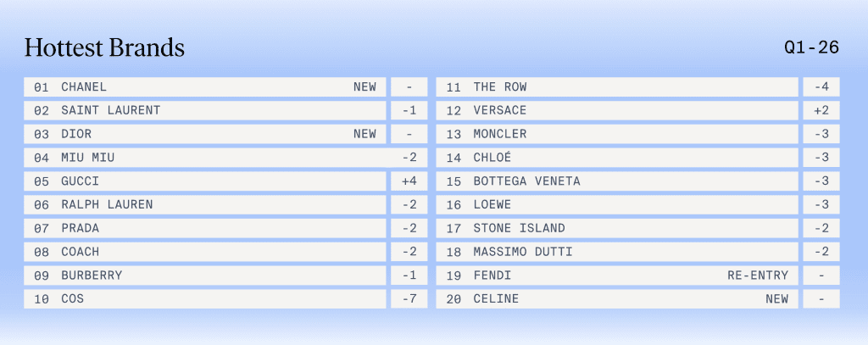This screenshot has height=345, width=868.
Task: Click the -7 badge beside COS
Action: click(409, 298)
